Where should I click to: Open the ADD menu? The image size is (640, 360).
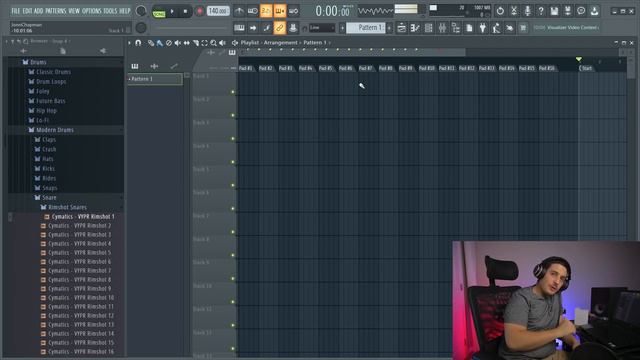(x=38, y=11)
